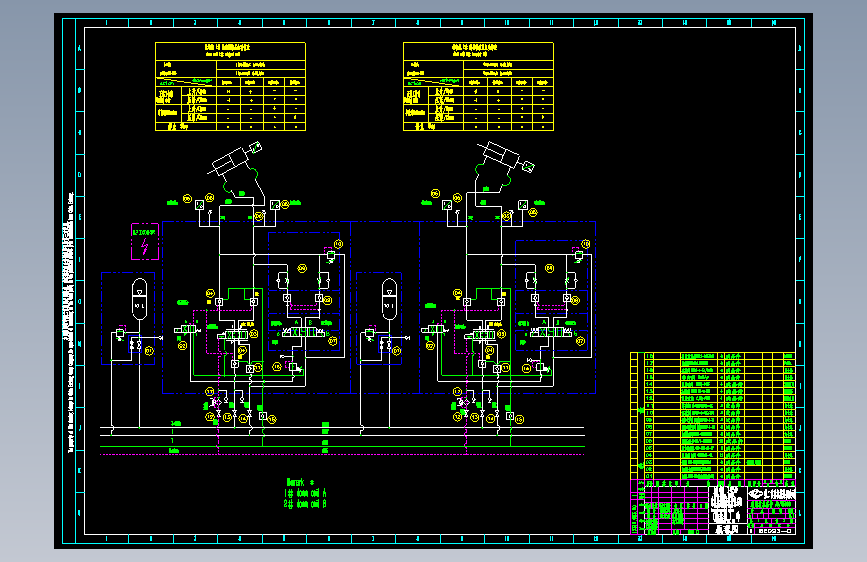Screen dimensions: 867x562
Task: Select balloon 17 in the right circuit
Action: [457, 392]
